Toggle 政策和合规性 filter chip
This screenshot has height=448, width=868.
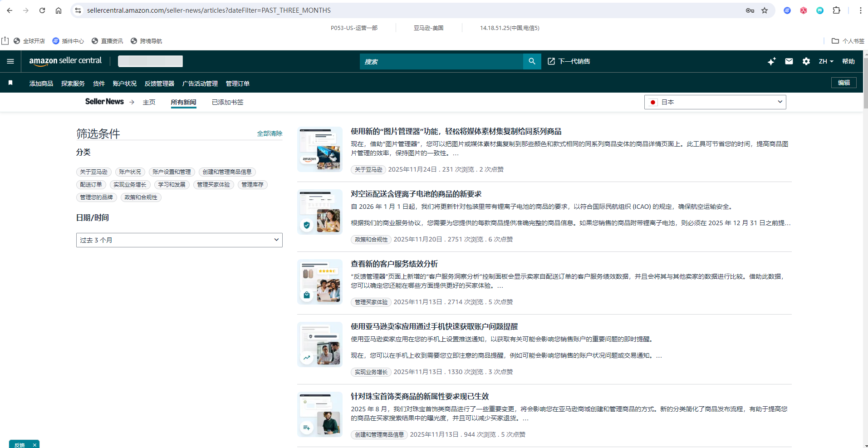(x=141, y=197)
